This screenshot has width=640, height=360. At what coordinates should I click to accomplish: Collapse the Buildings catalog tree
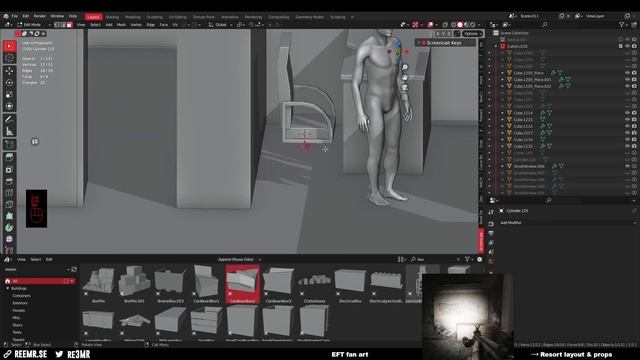pos(8,289)
